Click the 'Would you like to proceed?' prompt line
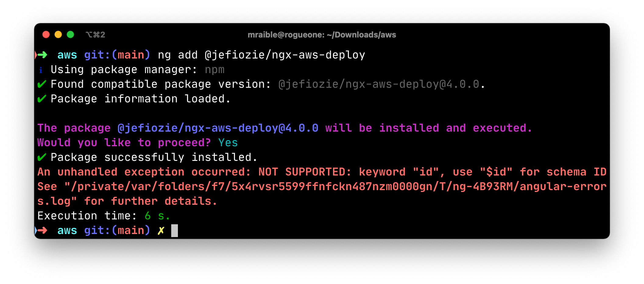The image size is (644, 284). pyautogui.click(x=123, y=143)
